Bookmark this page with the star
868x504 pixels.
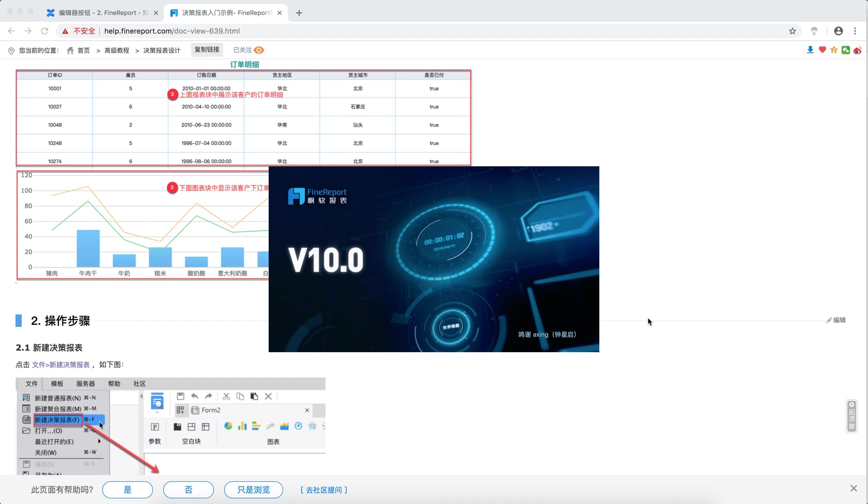point(793,31)
